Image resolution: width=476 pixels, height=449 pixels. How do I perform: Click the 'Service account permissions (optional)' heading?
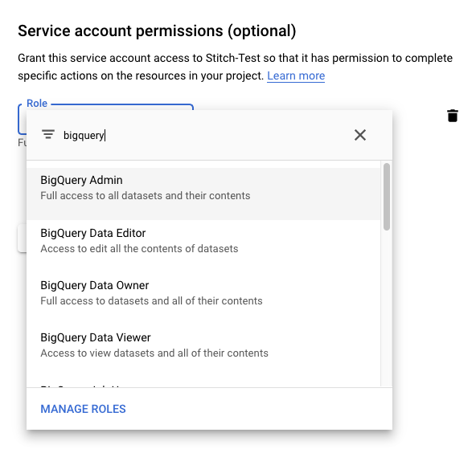click(157, 31)
